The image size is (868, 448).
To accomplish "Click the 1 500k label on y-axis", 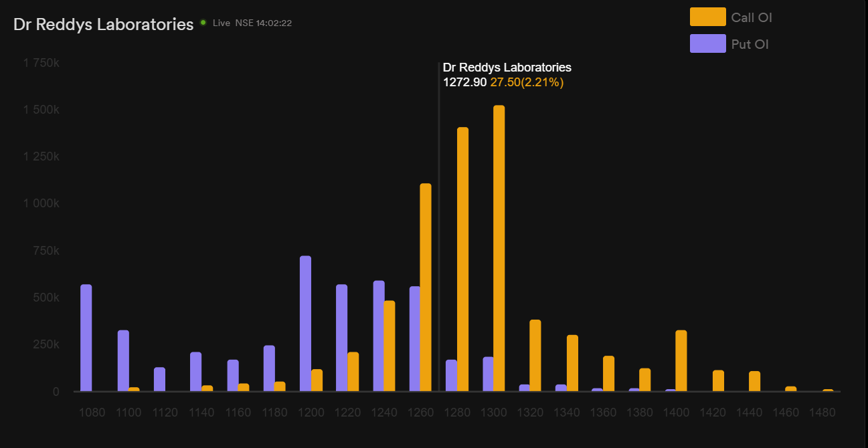I will 41,110.
